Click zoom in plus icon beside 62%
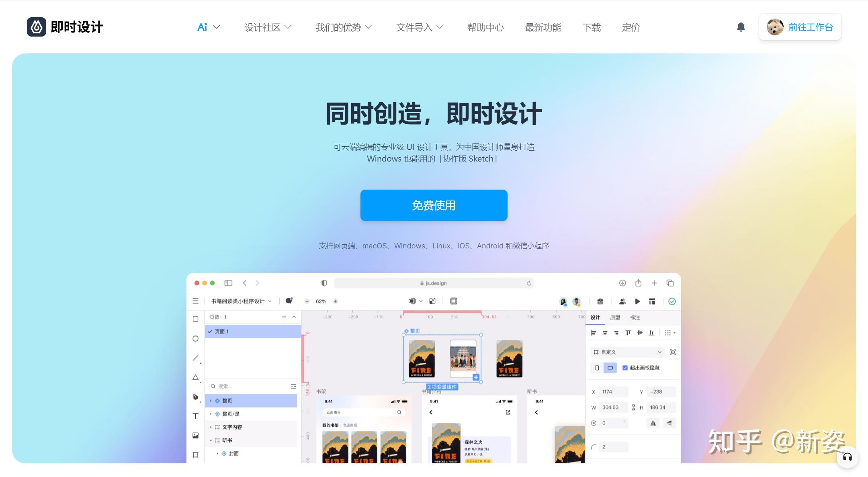This screenshot has height=477, width=868. click(336, 301)
